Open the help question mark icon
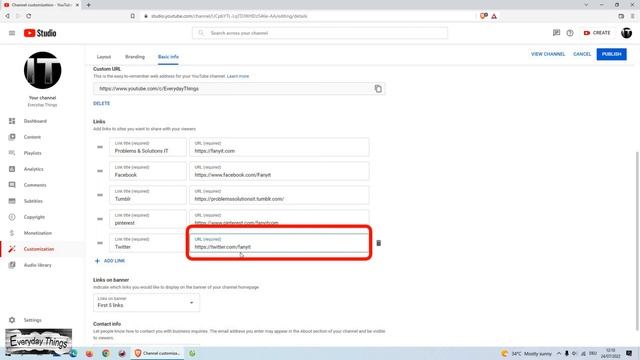 [570, 33]
